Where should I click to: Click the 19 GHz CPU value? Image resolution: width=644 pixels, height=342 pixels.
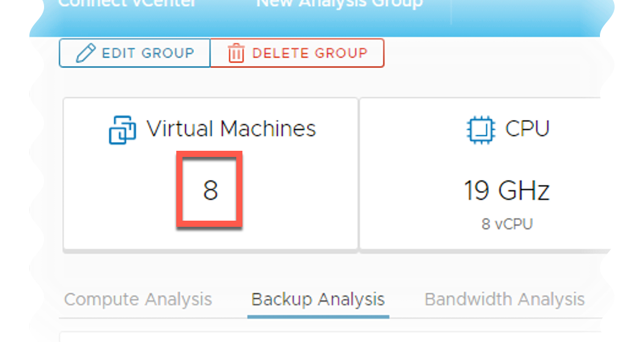[x=506, y=191]
